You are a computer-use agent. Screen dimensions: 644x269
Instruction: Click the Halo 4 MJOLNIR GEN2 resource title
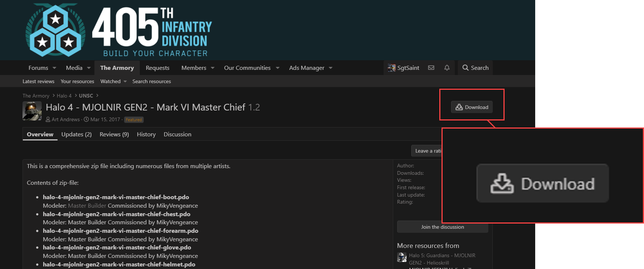tap(146, 107)
